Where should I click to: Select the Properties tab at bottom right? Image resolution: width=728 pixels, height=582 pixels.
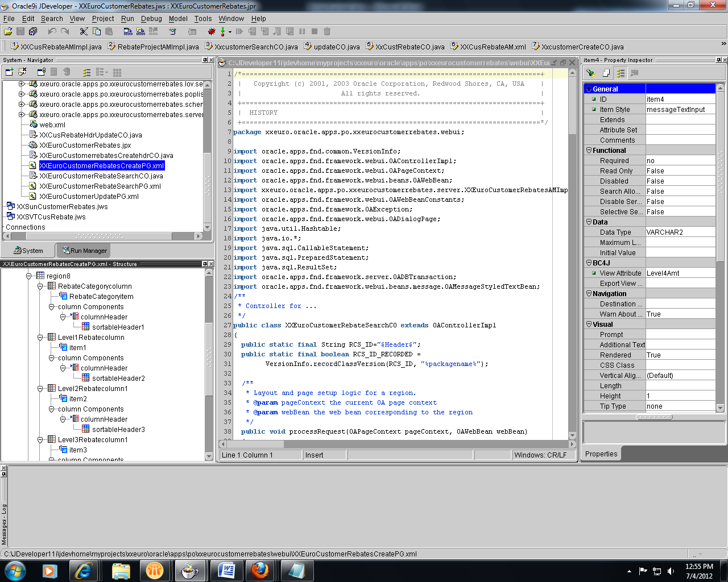[601, 454]
